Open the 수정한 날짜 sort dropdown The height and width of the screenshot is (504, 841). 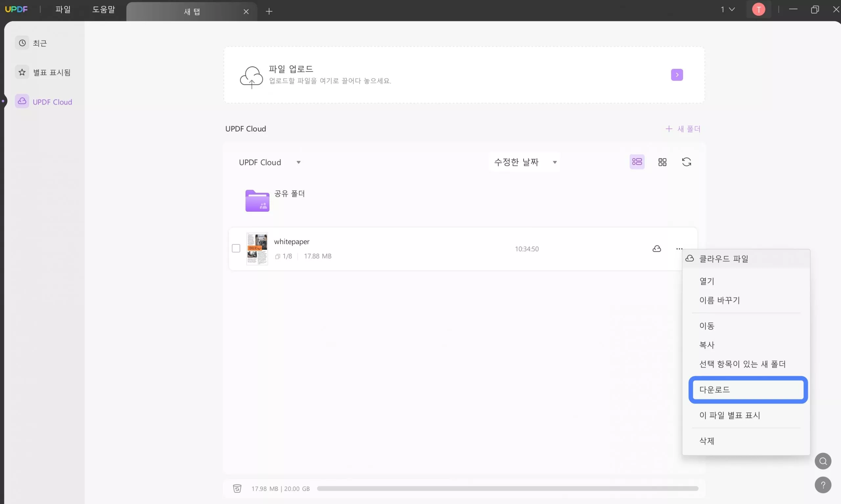point(525,162)
